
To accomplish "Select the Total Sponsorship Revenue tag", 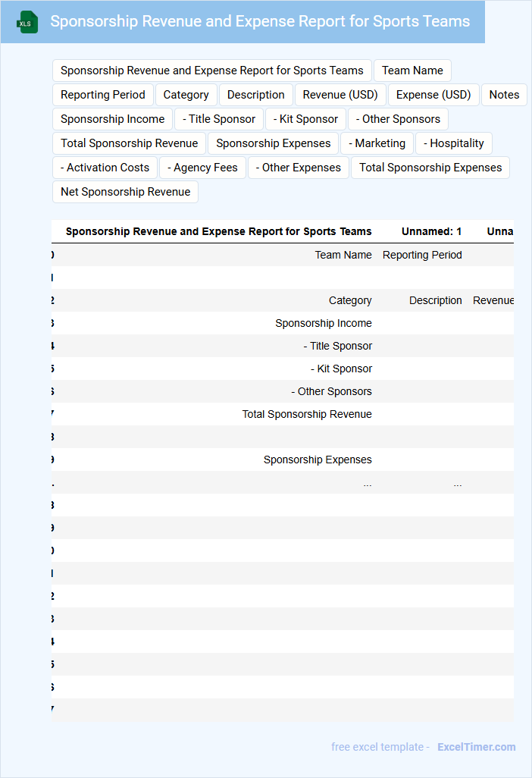I will (129, 143).
